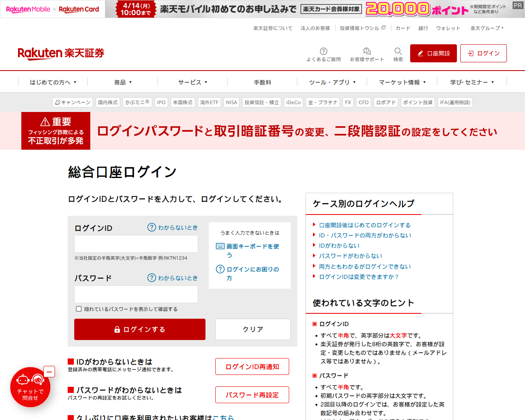This screenshot has width=525, height=420.
Task: Open ログインIDは変更できますか？ link
Action: (x=359, y=277)
